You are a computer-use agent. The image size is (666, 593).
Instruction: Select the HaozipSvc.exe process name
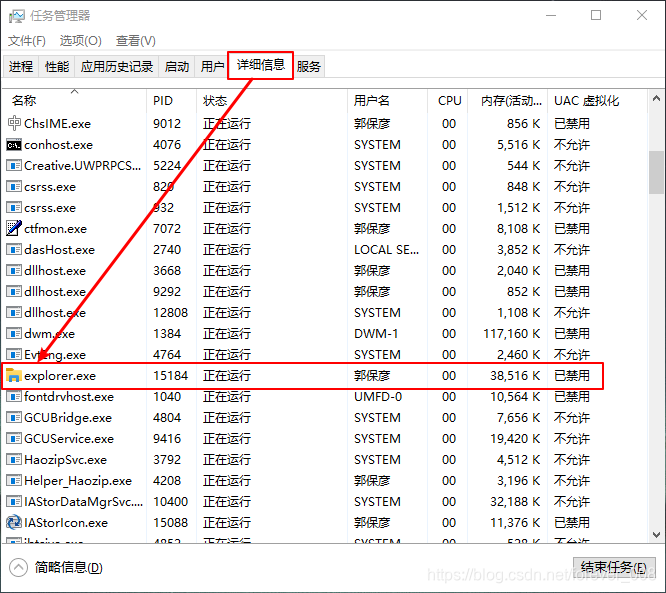click(66, 460)
